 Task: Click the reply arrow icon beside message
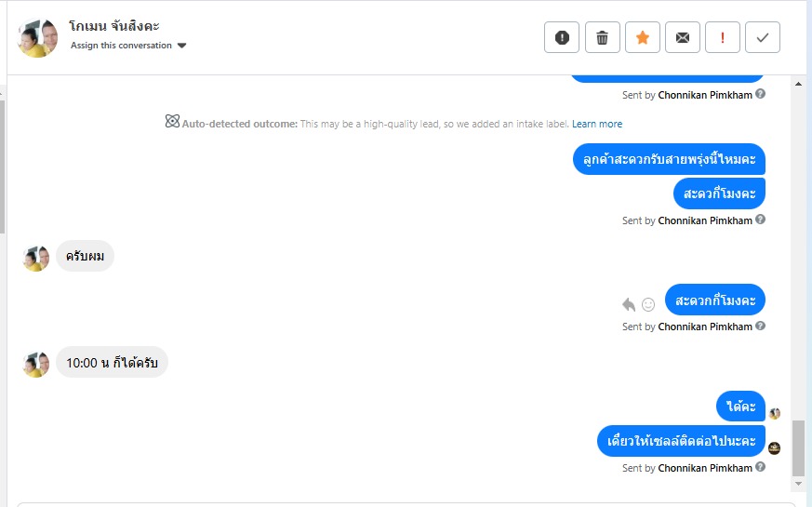coord(630,304)
